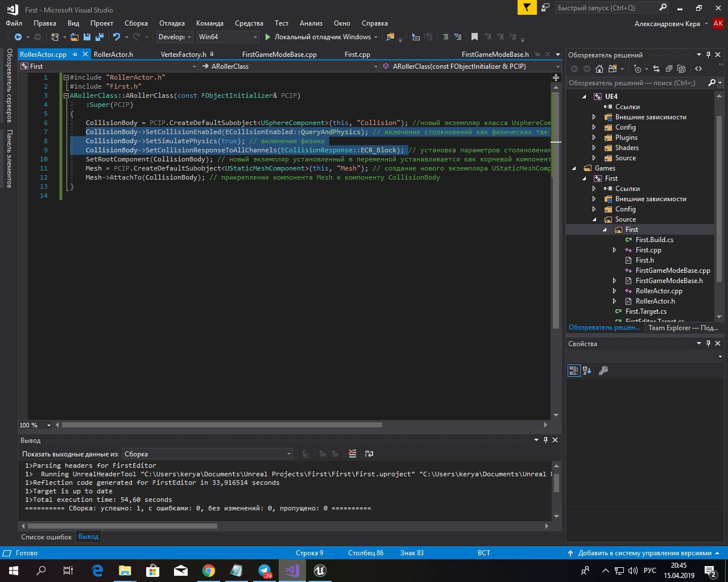The width and height of the screenshot is (728, 582).
Task: Click the Undo arrow in the toolbar
Action: [117, 37]
